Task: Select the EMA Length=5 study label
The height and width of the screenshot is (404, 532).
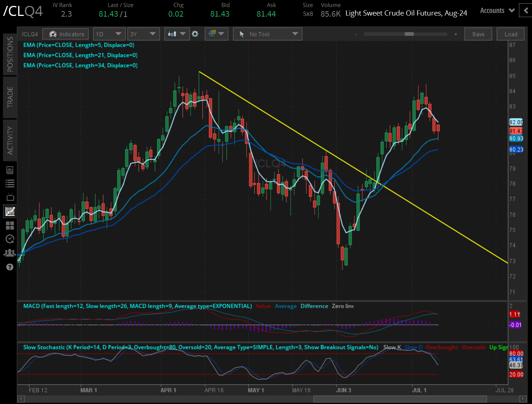Action: [79, 45]
